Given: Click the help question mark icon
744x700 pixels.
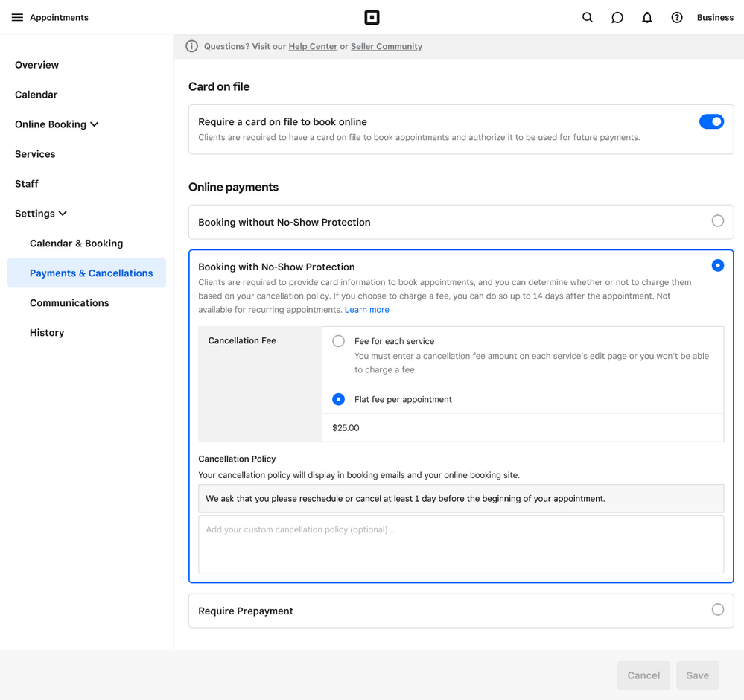Looking at the screenshot, I should [x=677, y=17].
